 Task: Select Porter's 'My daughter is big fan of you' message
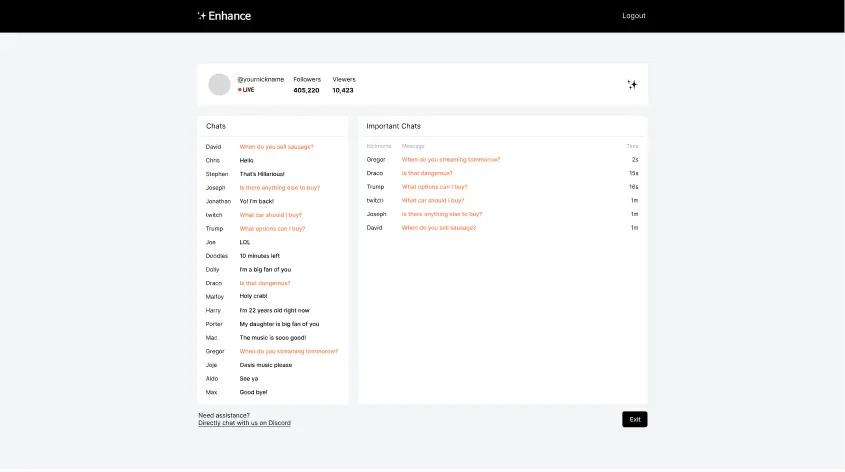pyautogui.click(x=279, y=324)
